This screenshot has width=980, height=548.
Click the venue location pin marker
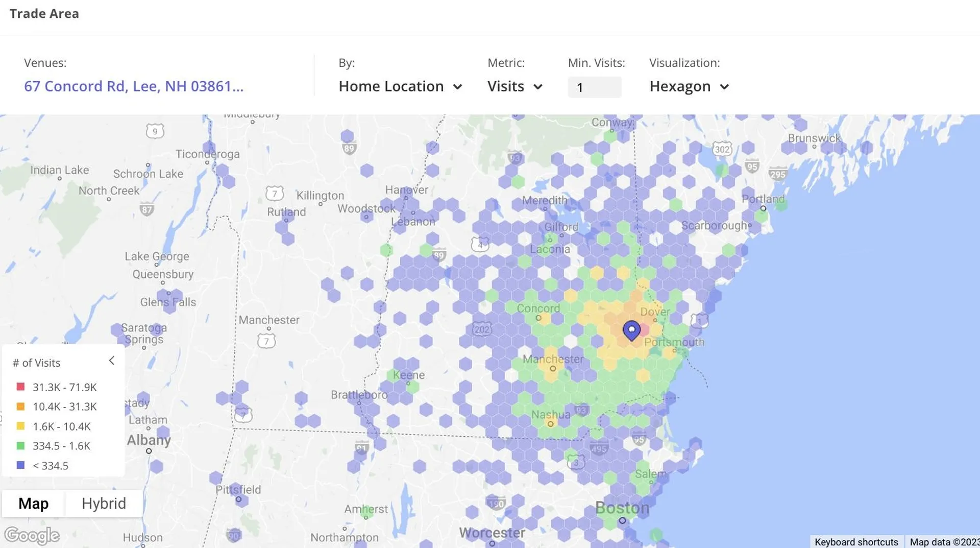[631, 330]
